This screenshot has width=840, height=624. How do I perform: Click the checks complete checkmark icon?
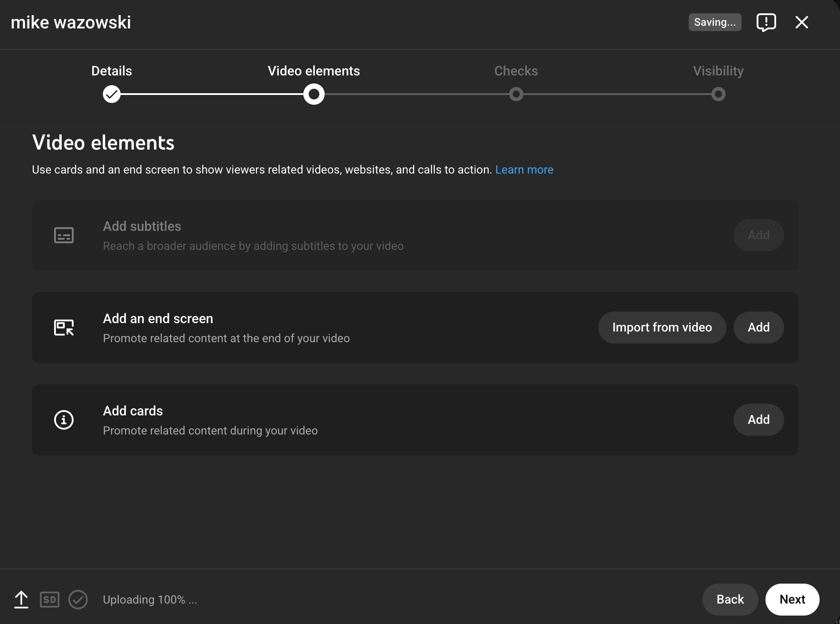click(78, 600)
